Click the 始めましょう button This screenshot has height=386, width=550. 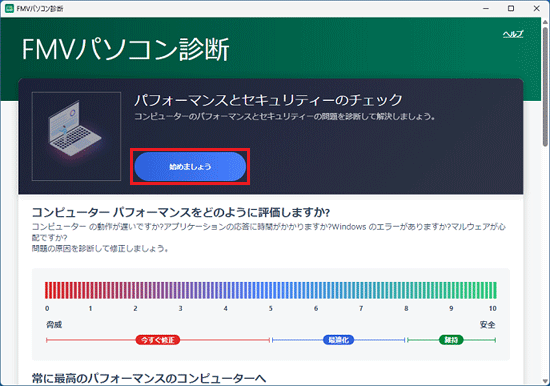[x=190, y=166]
